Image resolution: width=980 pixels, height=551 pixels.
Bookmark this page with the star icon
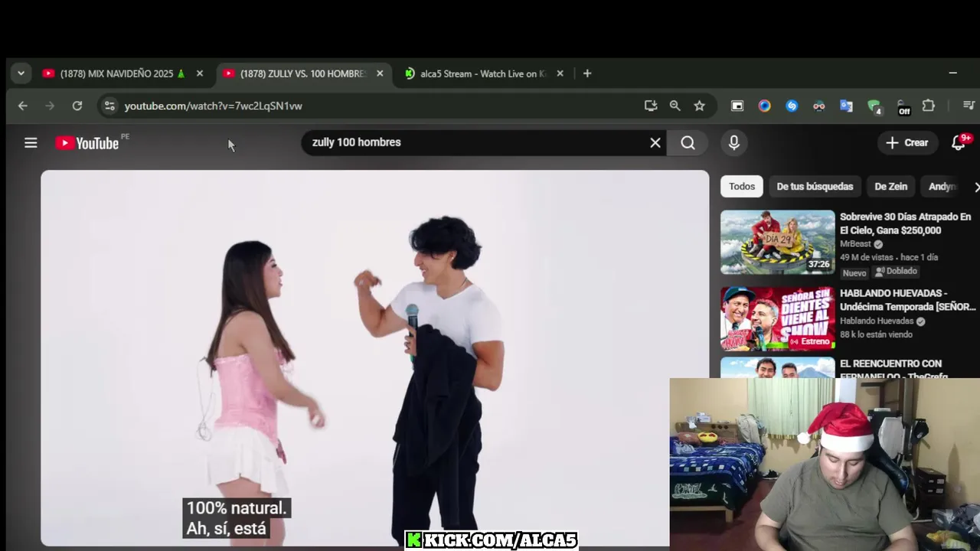pos(699,106)
